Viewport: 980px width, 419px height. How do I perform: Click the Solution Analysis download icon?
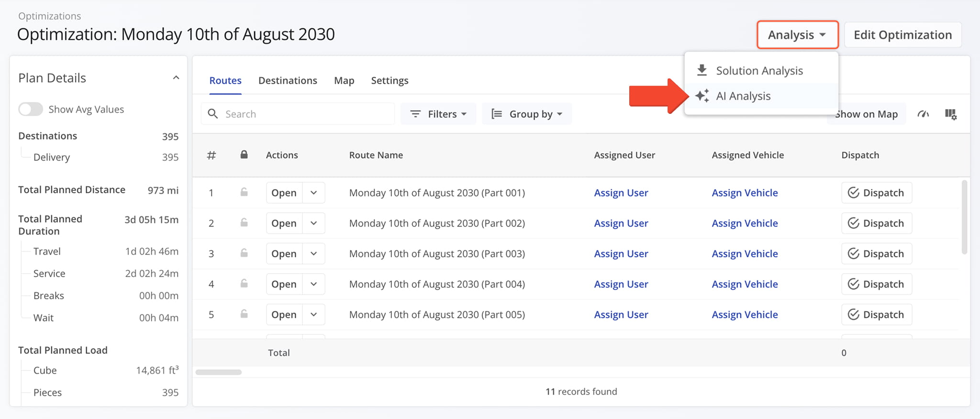pos(702,70)
